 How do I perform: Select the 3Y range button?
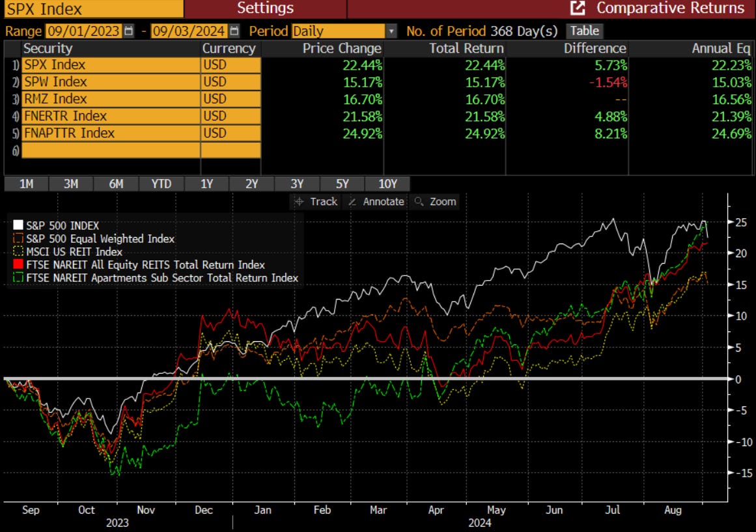(297, 184)
